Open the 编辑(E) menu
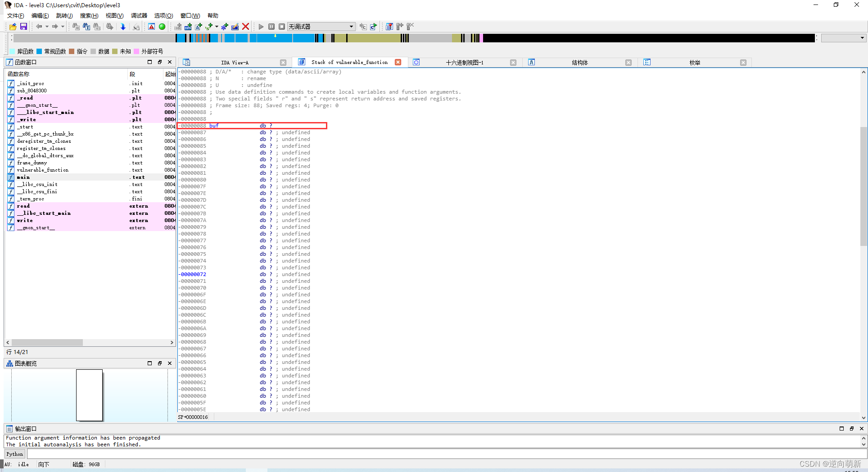This screenshot has height=472, width=868. point(40,16)
